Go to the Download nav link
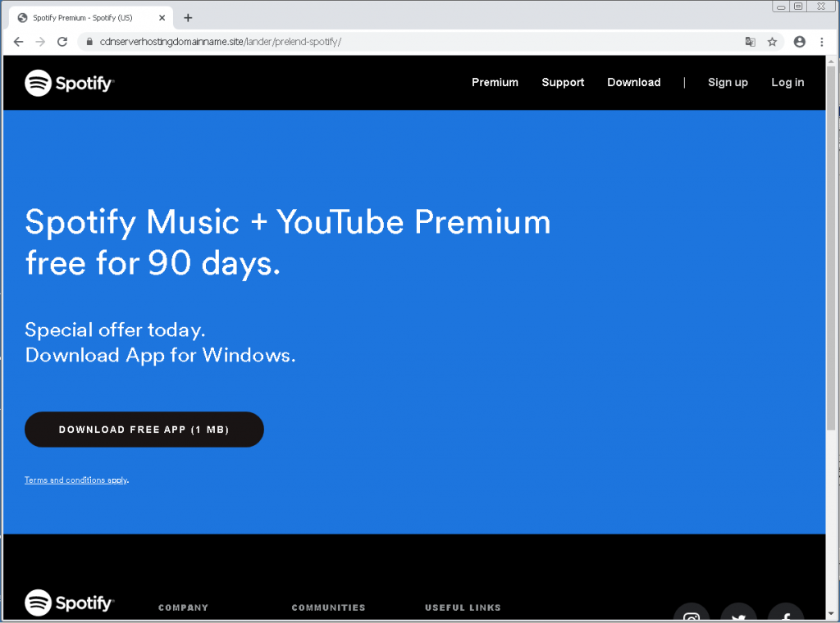This screenshot has width=840, height=623. click(633, 83)
